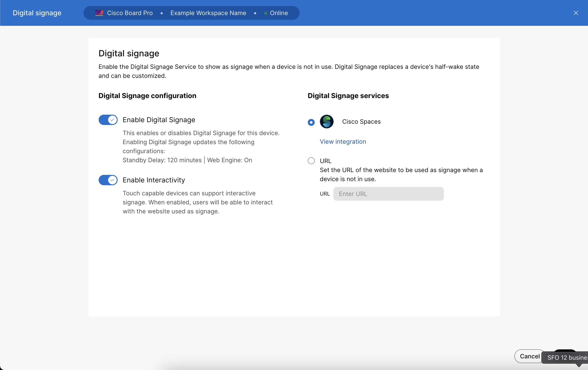Click the Cisco Spaces service label
588x370 pixels.
point(361,122)
